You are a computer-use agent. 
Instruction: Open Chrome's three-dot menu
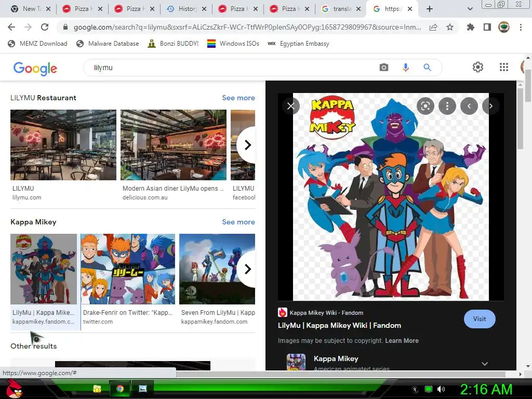pos(521,27)
